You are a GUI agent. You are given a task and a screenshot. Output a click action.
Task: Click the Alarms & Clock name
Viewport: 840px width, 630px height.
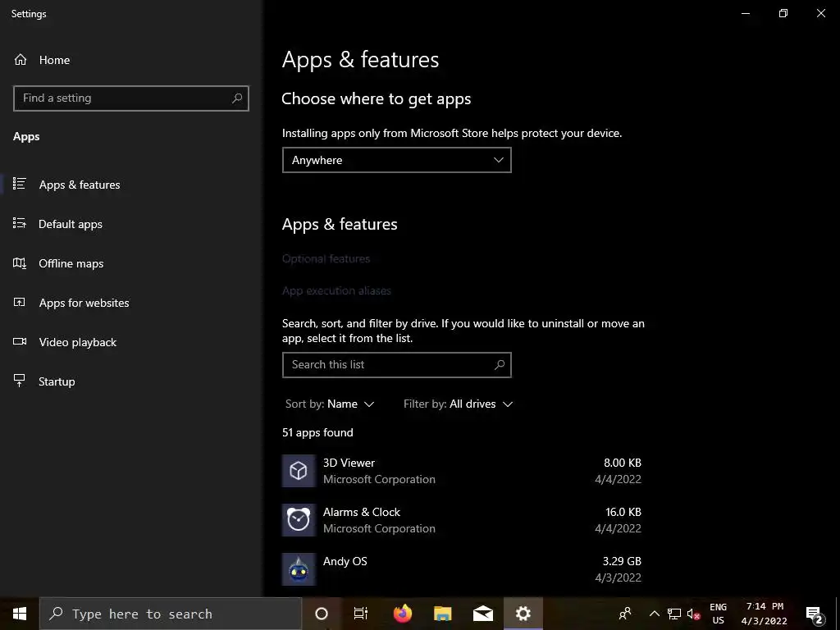coord(362,512)
